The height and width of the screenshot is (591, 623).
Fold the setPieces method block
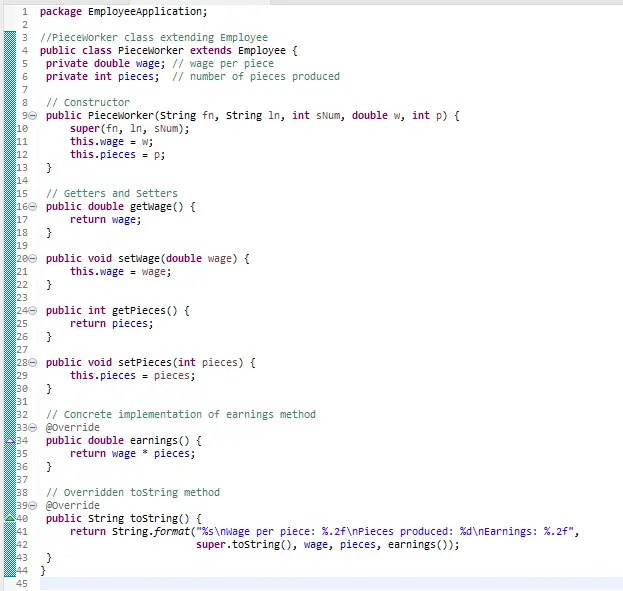pos(32,363)
